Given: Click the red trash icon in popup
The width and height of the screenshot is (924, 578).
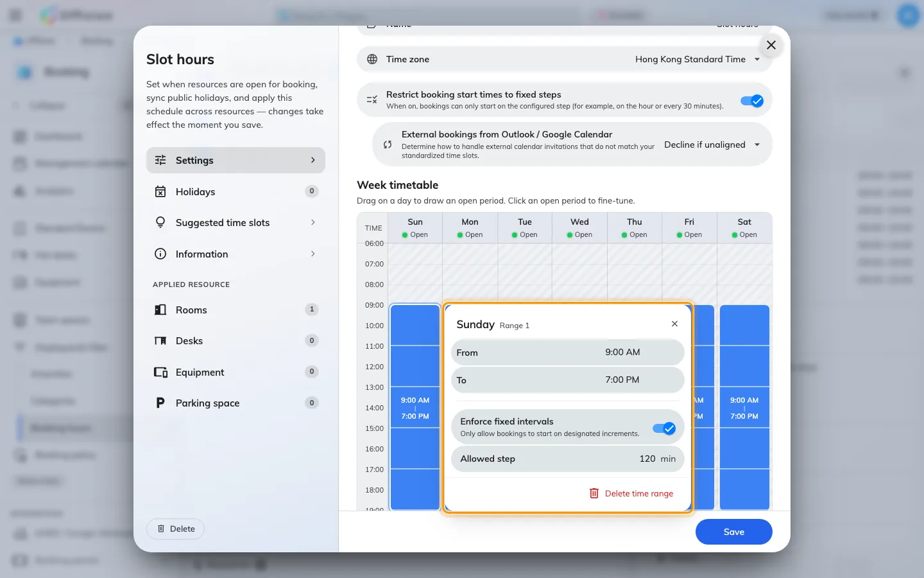Looking at the screenshot, I should (x=594, y=493).
